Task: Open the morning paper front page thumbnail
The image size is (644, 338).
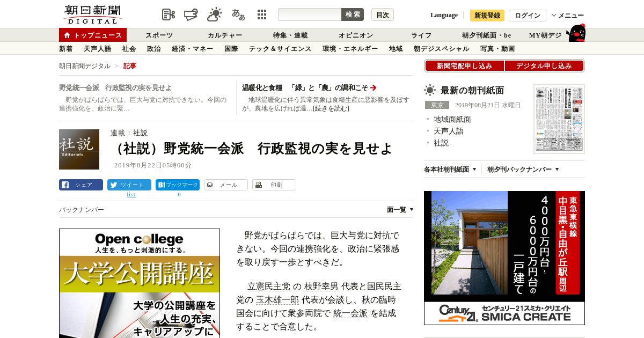Action: pos(559,119)
